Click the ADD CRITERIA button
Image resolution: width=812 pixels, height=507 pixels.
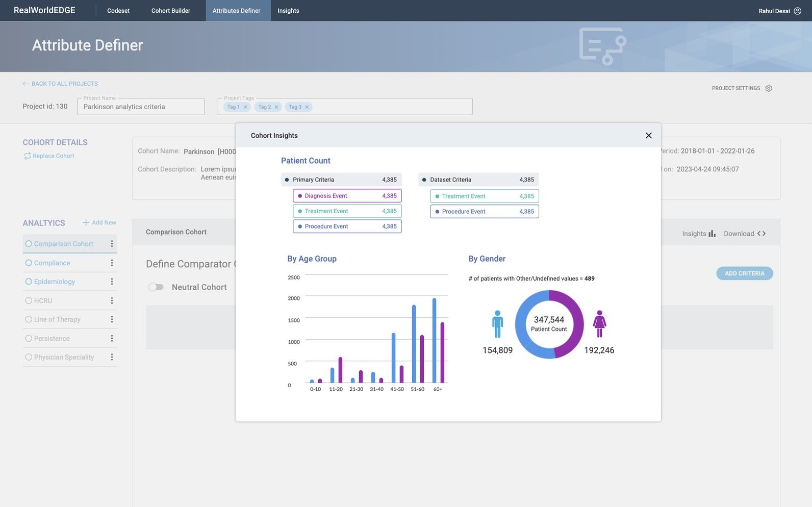745,273
